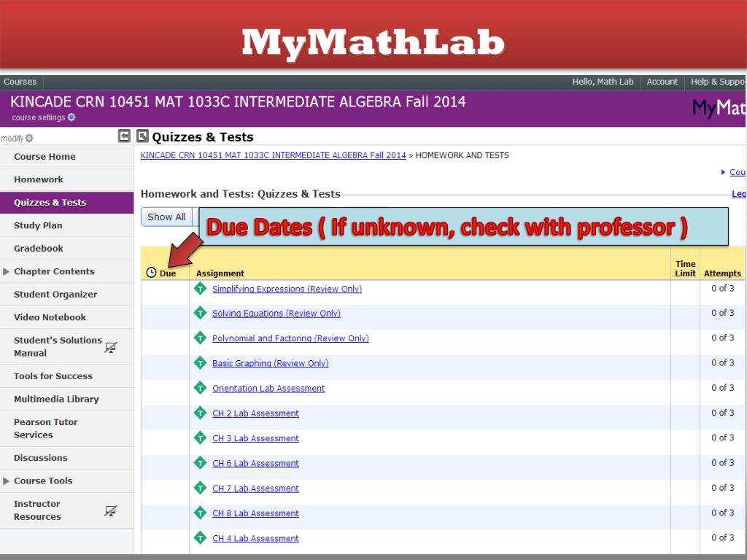Click the Attempts column header
Screen dimensions: 747x560
(x=722, y=273)
